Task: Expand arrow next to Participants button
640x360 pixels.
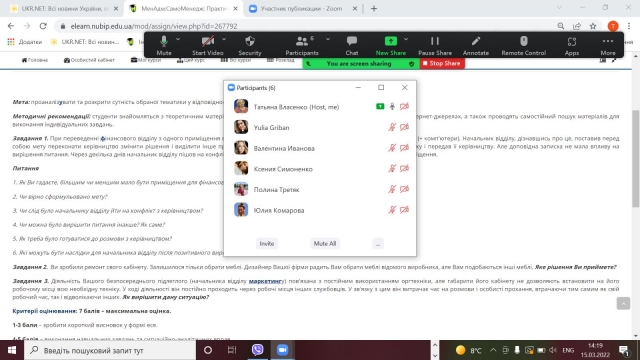Action: (328, 40)
